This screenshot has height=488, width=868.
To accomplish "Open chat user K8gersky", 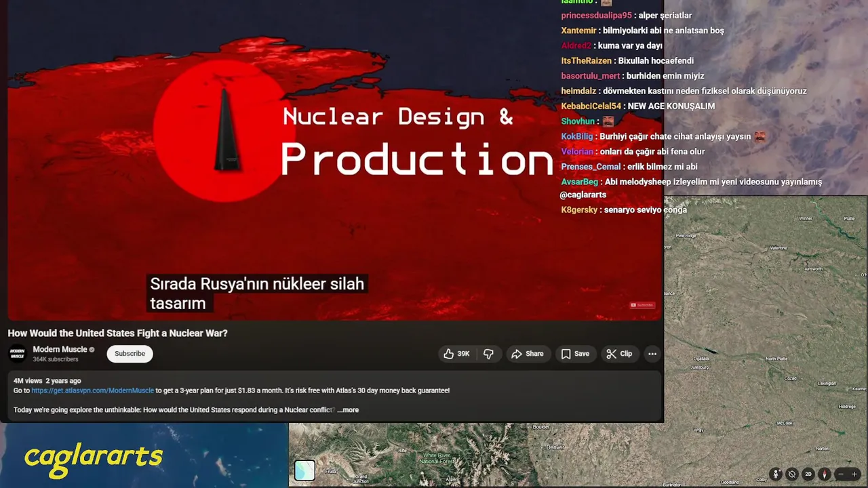I will [579, 209].
